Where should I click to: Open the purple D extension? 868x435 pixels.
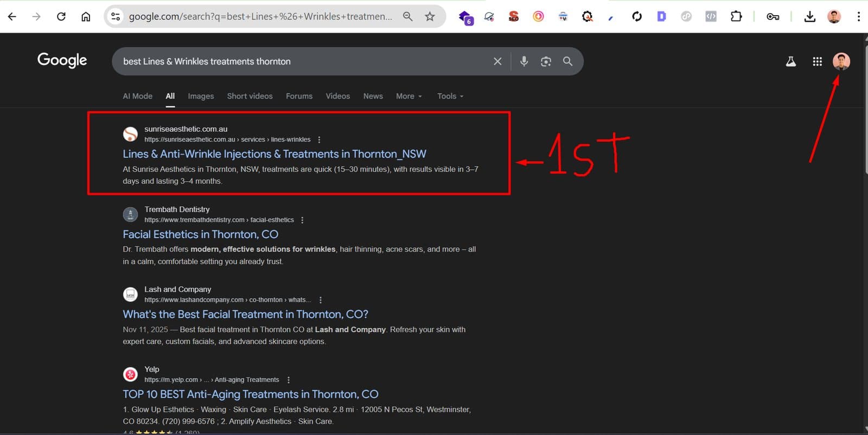(x=661, y=16)
